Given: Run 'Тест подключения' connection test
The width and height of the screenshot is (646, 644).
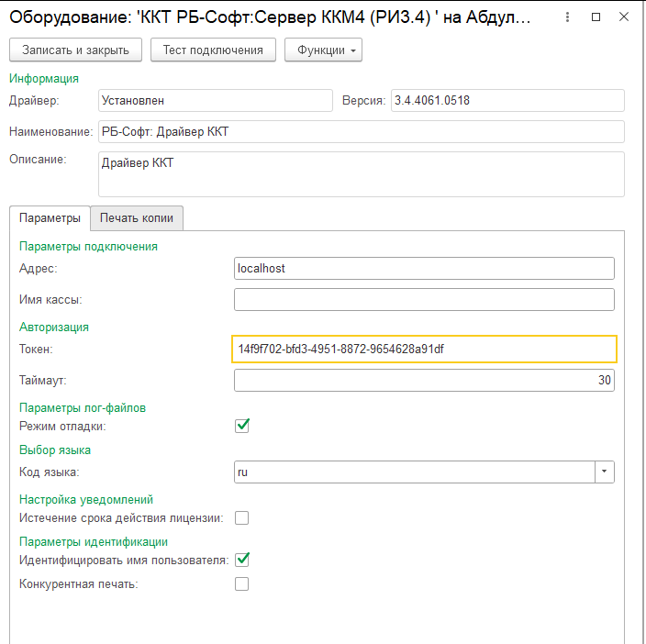Looking at the screenshot, I should [x=213, y=50].
